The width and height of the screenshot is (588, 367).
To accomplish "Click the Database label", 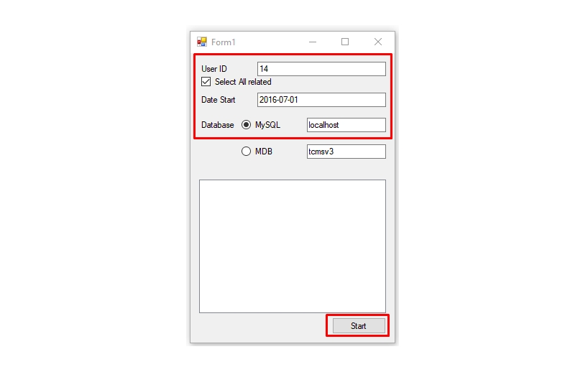I will coord(218,125).
